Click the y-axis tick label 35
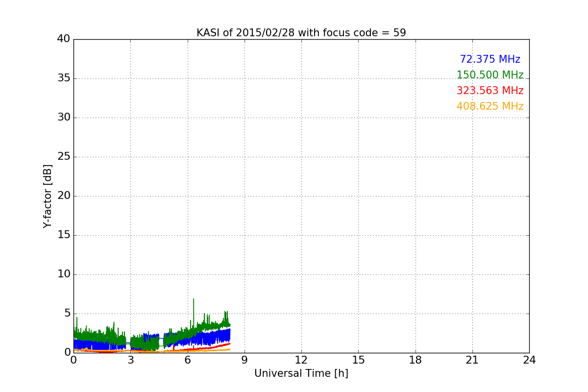The width and height of the screenshot is (588, 392). (x=64, y=78)
